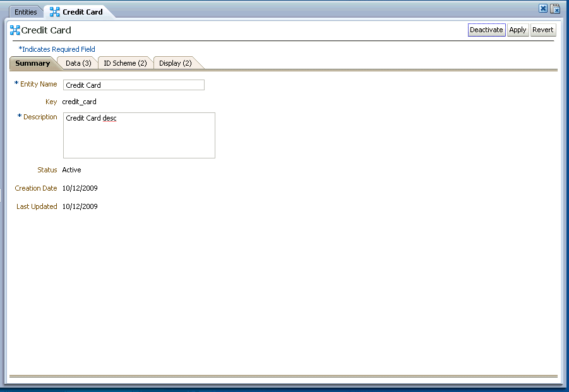The image size is (569, 392).
Task: Revert the entity changes
Action: point(542,30)
